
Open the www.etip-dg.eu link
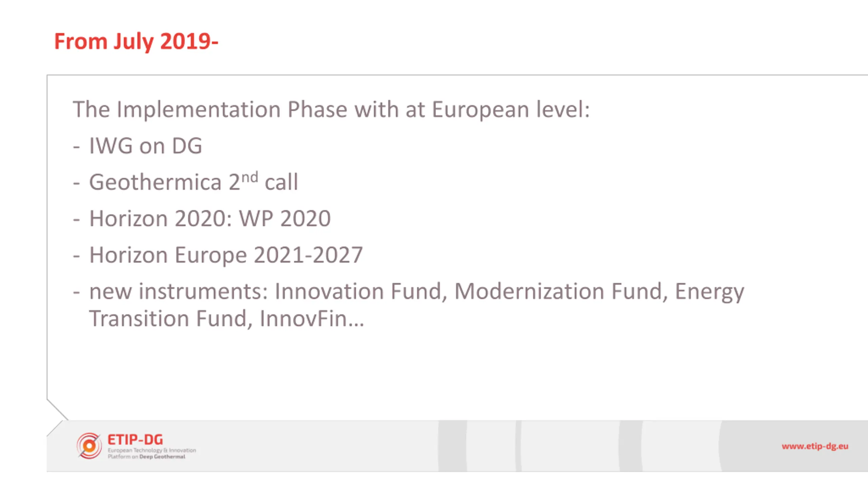[815, 446]
